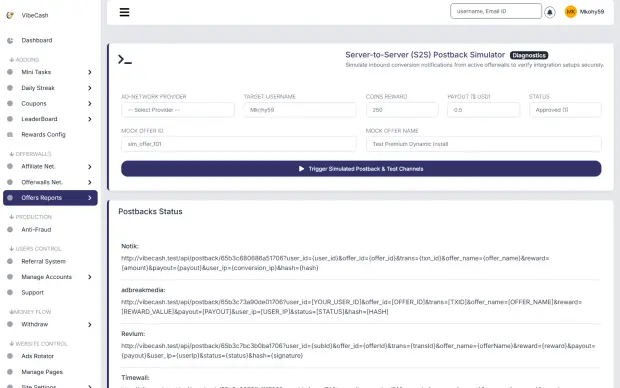620x388 pixels.
Task: Click the Manage Pages bullet icon
Action: pos(10,372)
